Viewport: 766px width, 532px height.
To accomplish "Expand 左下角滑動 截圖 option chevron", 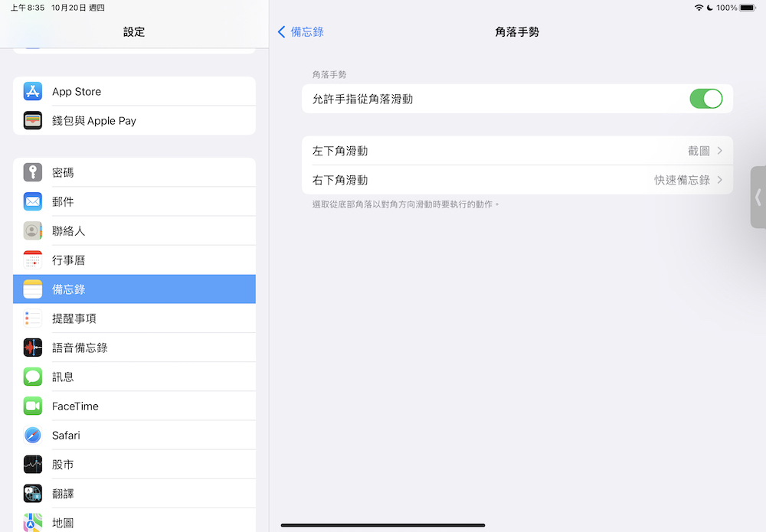I will pos(719,151).
